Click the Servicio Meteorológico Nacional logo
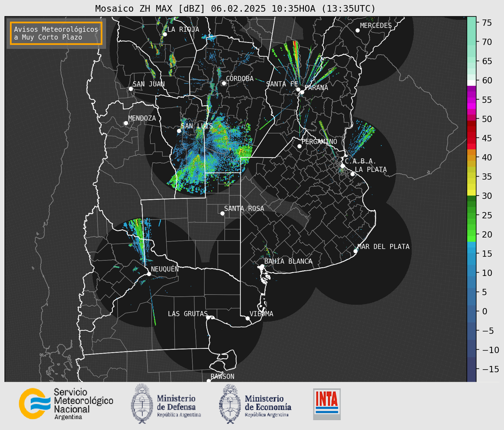This screenshot has width=504, height=430. point(66,404)
